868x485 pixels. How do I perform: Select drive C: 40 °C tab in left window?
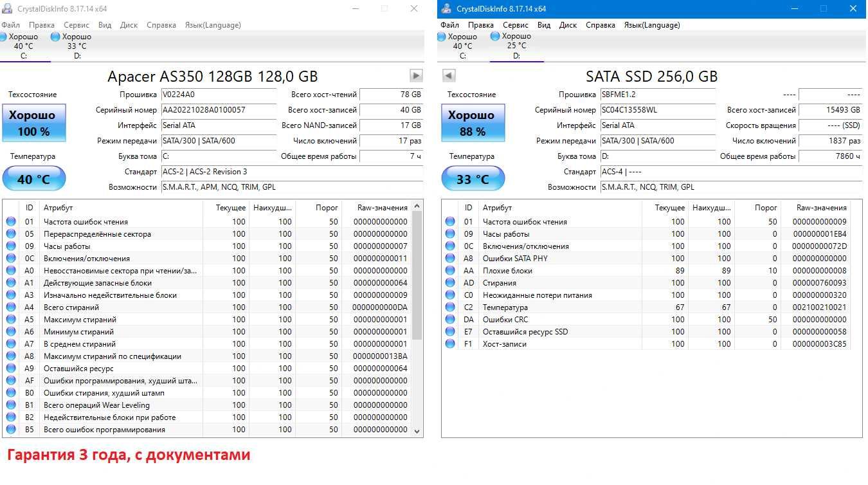[24, 46]
